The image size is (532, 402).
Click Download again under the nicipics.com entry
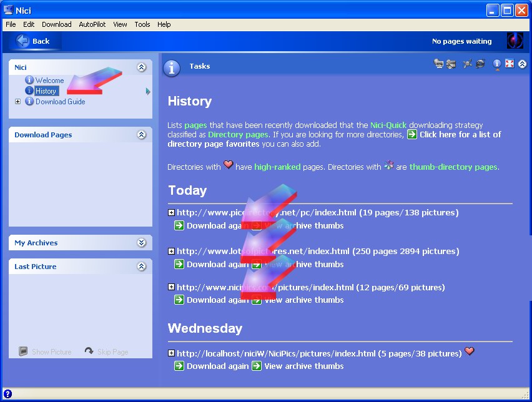(x=217, y=300)
